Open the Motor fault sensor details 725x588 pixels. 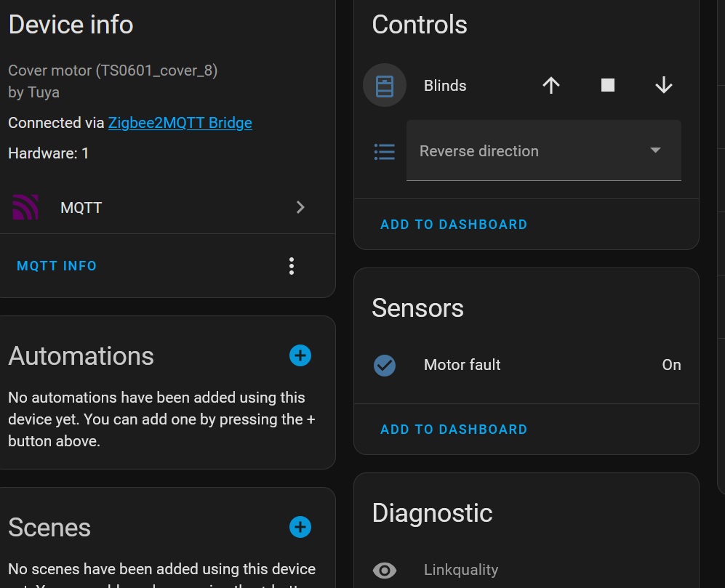click(x=526, y=365)
